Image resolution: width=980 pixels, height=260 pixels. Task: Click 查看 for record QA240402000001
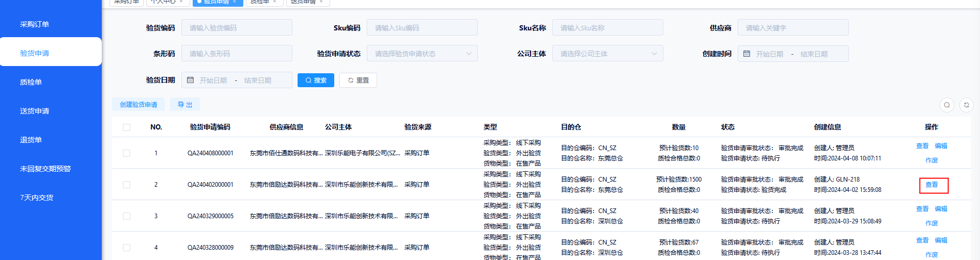point(931,185)
